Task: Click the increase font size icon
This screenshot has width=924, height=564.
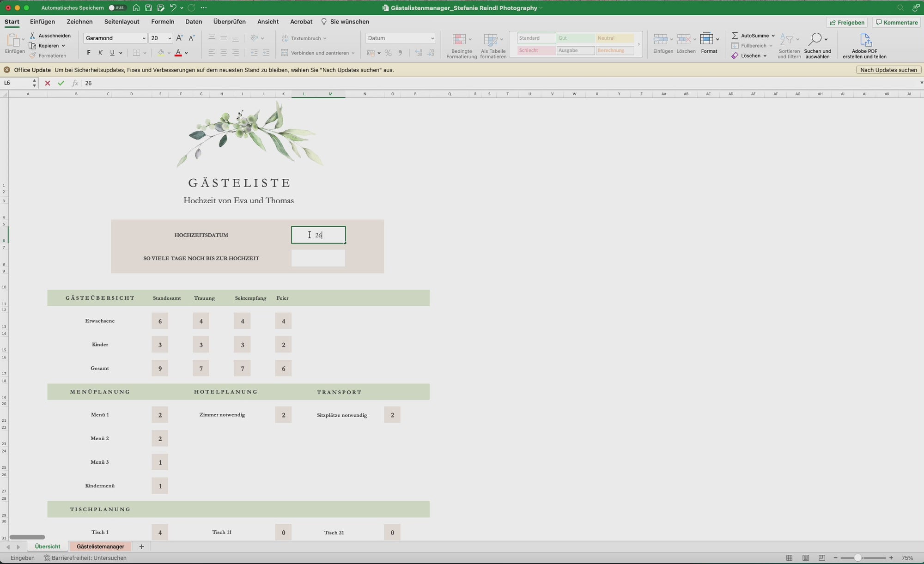Action: (x=180, y=38)
